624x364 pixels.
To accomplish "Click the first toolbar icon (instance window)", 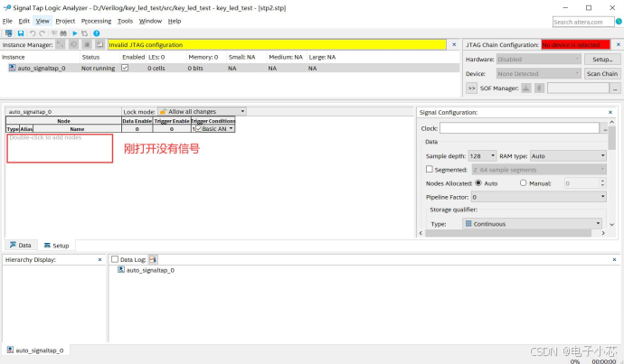I will (8, 33).
